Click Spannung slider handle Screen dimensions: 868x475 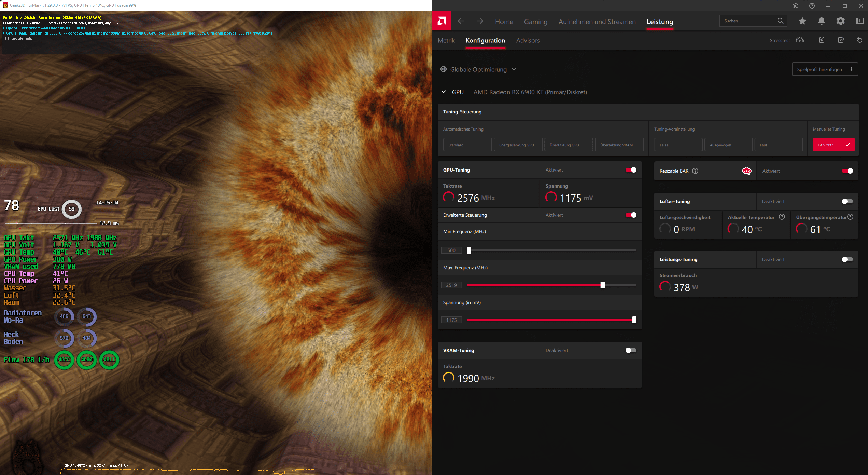[634, 320]
